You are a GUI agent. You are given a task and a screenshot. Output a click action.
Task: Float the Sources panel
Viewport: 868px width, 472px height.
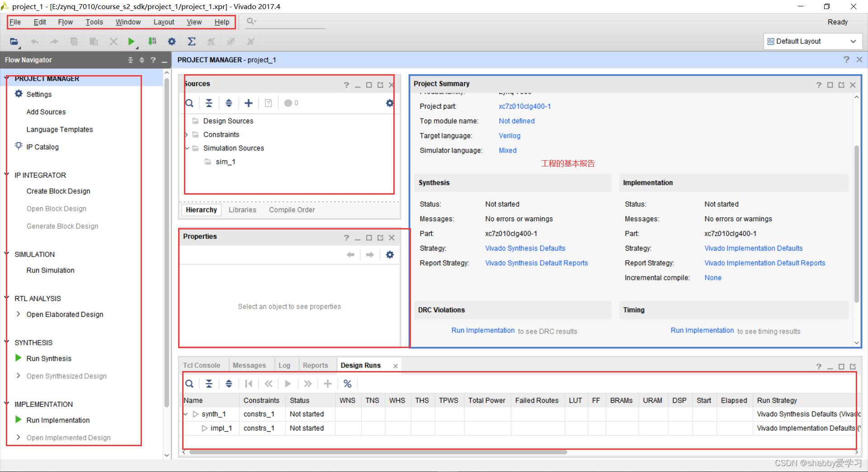pos(380,85)
